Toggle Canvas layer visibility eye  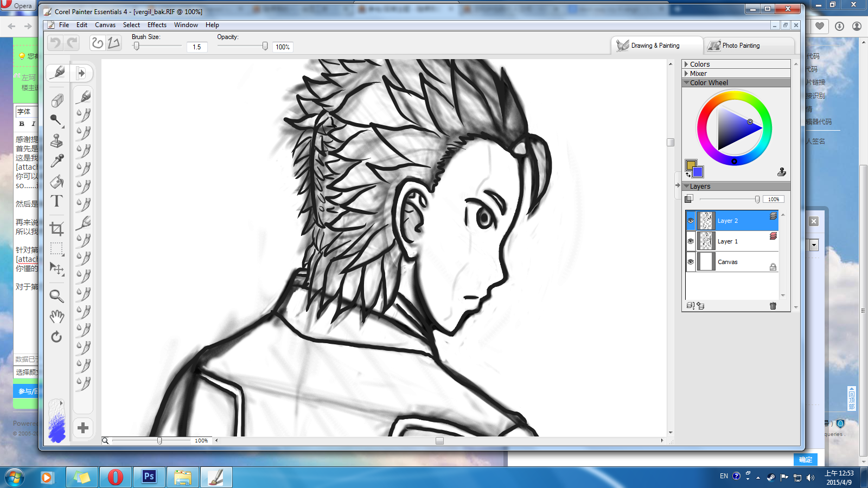[691, 262]
